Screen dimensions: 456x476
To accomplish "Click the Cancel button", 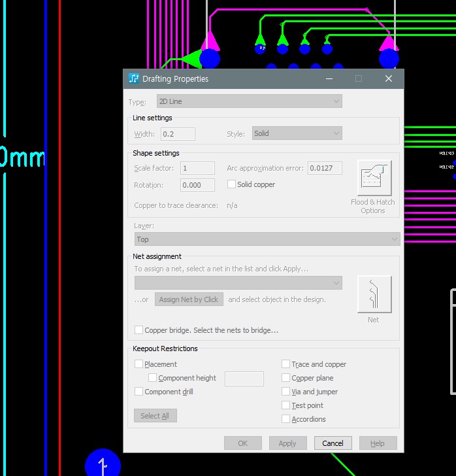I will coord(333,443).
